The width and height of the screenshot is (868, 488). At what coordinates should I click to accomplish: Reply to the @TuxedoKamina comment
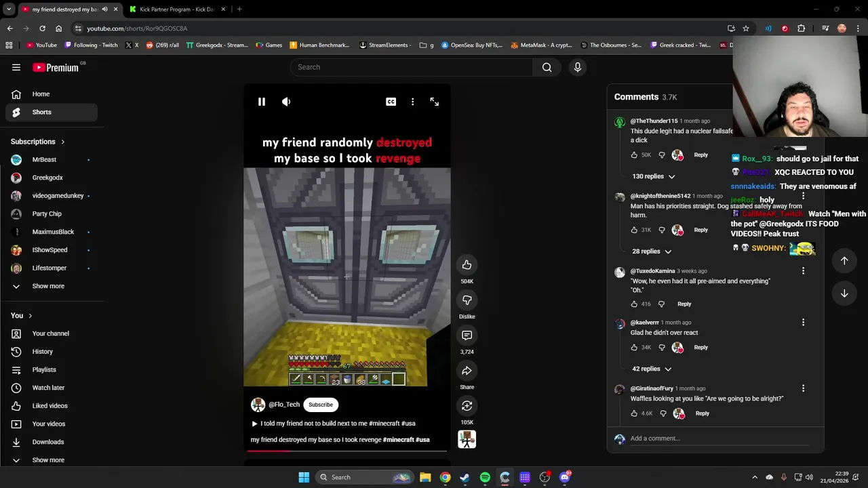click(x=684, y=304)
